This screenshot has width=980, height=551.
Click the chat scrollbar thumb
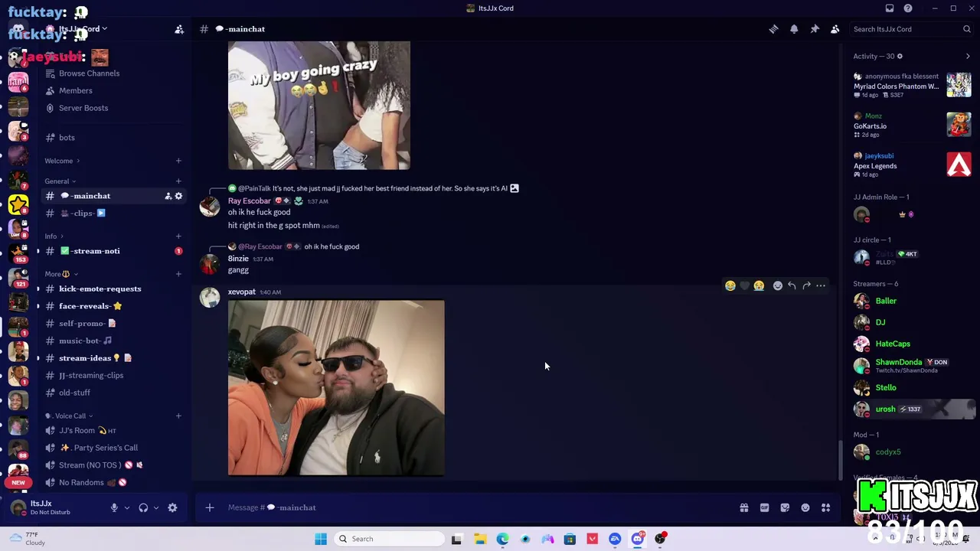(x=840, y=460)
